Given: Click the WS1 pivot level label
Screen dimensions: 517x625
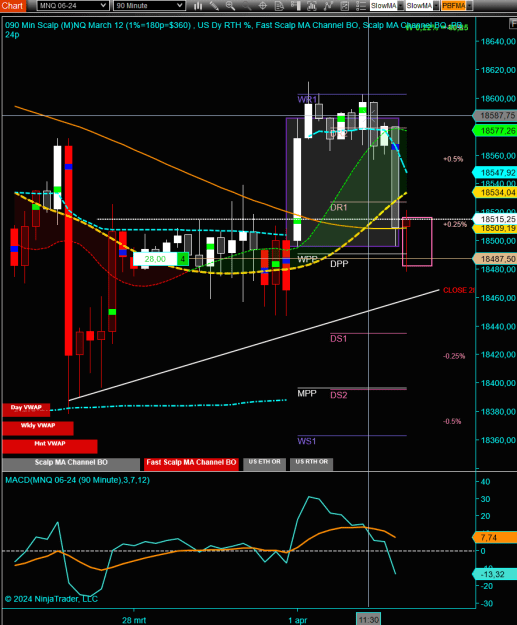Looking at the screenshot, I should pyautogui.click(x=307, y=441).
